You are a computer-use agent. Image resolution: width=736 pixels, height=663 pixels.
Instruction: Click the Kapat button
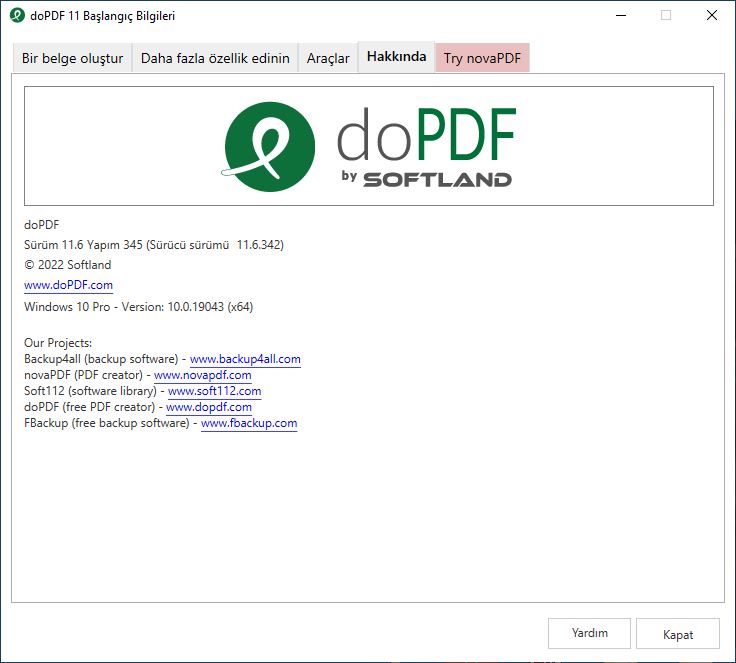click(678, 634)
